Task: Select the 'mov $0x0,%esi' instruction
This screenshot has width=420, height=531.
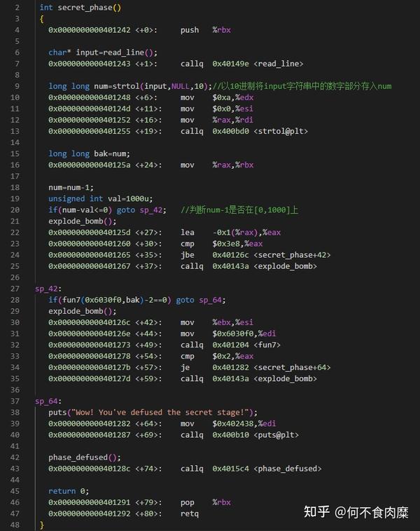Action: click(x=216, y=109)
